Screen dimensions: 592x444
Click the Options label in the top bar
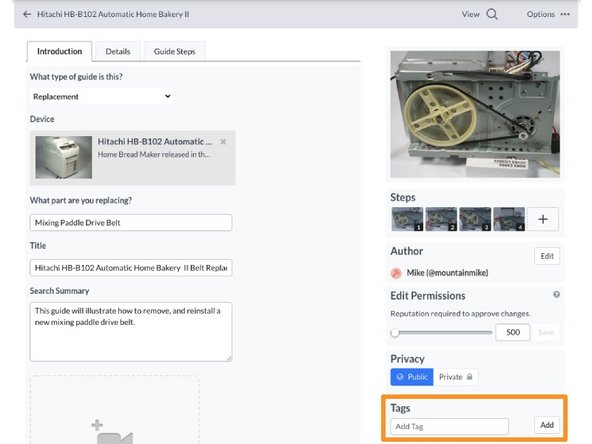[x=541, y=14]
